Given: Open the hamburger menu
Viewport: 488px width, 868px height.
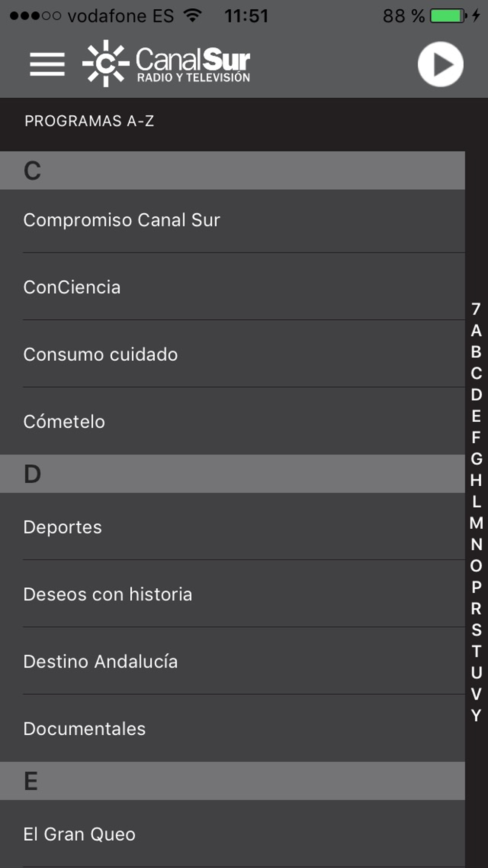Looking at the screenshot, I should pyautogui.click(x=47, y=64).
